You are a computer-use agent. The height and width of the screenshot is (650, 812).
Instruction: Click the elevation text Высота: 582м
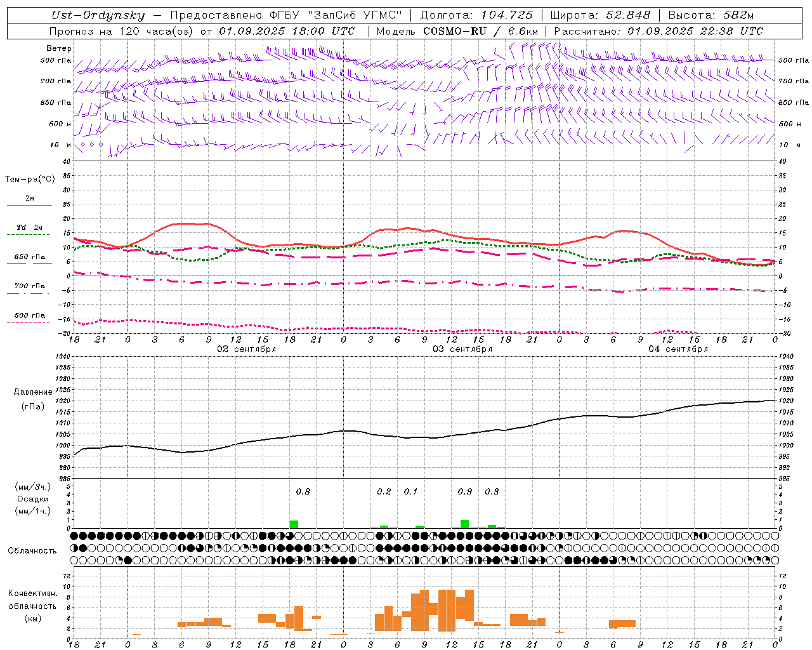pyautogui.click(x=710, y=15)
